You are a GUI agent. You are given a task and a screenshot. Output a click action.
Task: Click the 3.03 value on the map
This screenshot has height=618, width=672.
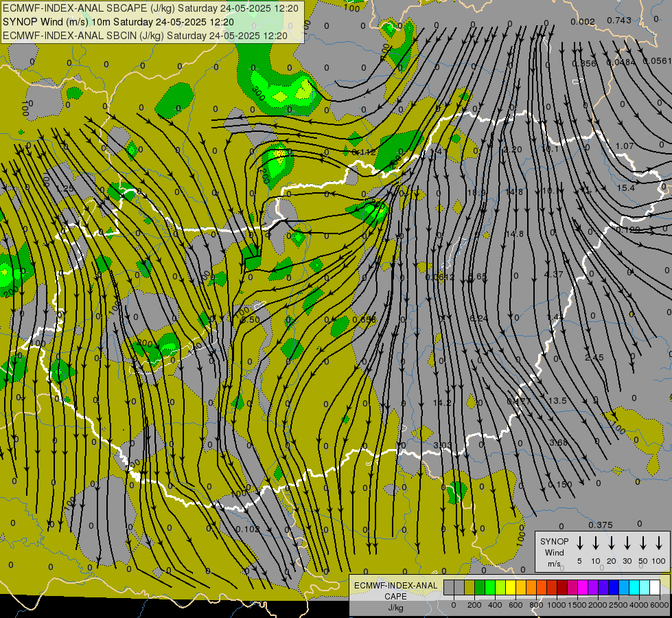point(442,445)
